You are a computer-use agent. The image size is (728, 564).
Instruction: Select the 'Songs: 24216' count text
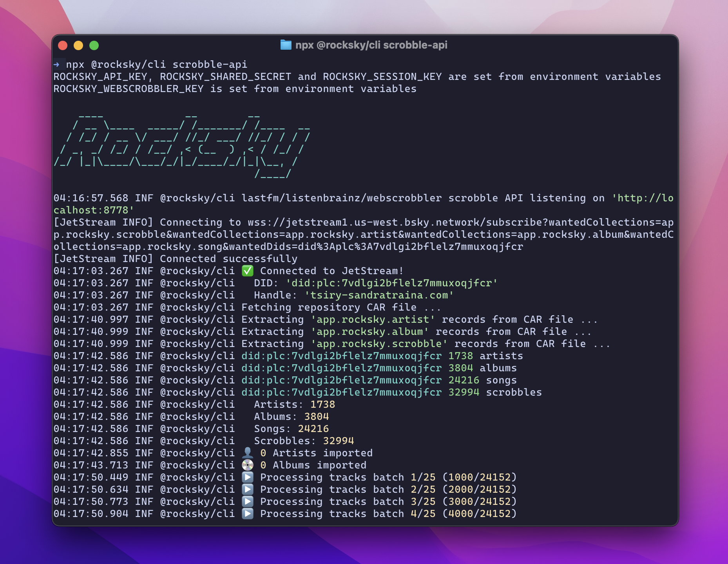pyautogui.click(x=292, y=428)
